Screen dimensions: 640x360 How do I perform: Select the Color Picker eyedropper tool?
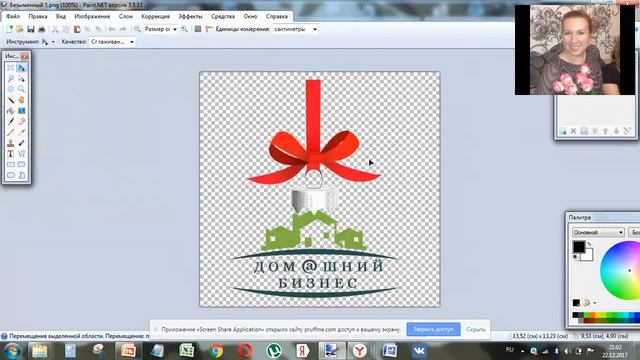tap(21, 132)
